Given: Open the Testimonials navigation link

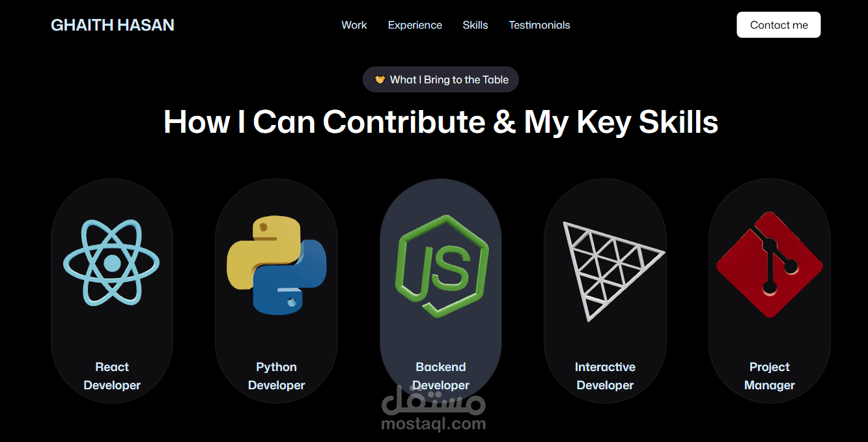Looking at the screenshot, I should pyautogui.click(x=539, y=25).
